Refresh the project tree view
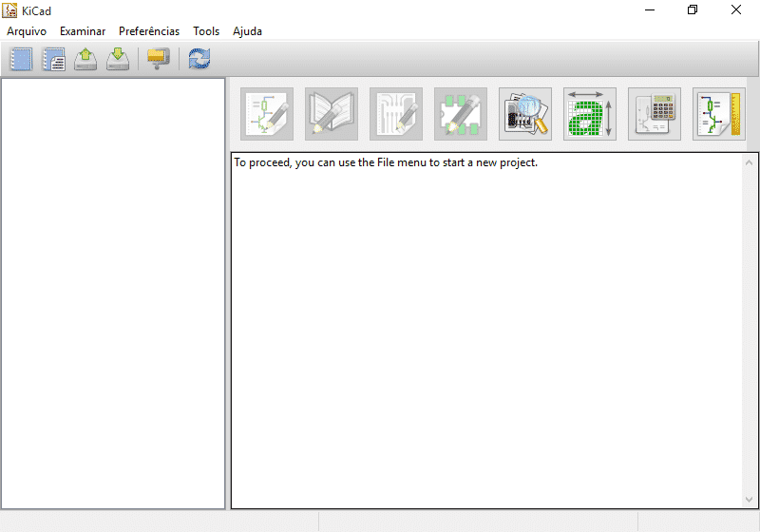This screenshot has height=532, width=760. click(199, 59)
